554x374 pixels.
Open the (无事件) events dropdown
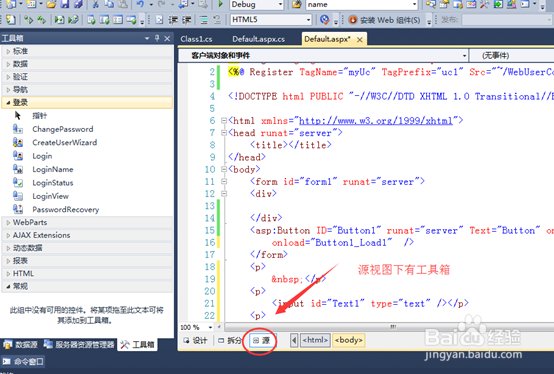[x=512, y=55]
